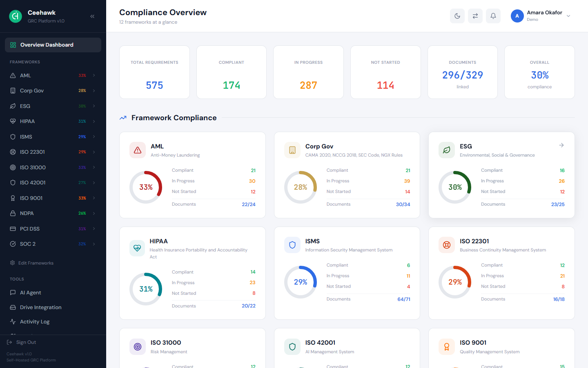Expand ESG sidebar row chevron
Screen dimensions: 588x368
click(94, 106)
